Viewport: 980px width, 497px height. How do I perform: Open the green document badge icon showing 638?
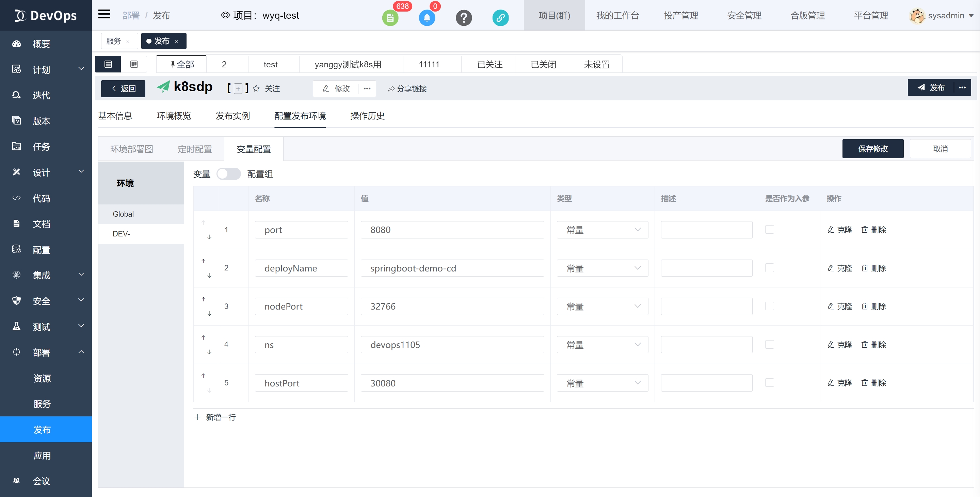pos(390,17)
